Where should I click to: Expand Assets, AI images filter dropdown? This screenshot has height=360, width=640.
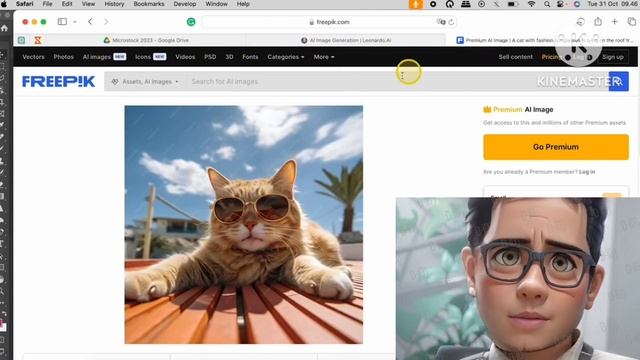point(146,82)
